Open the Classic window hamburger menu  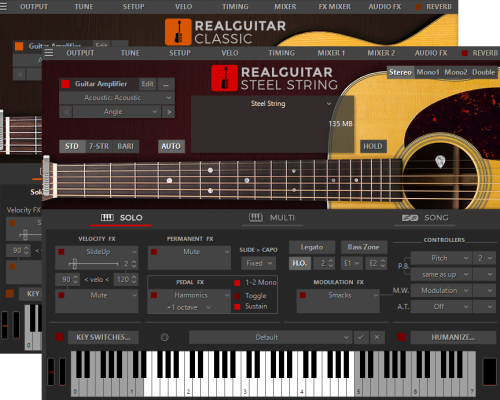[x=3, y=6]
